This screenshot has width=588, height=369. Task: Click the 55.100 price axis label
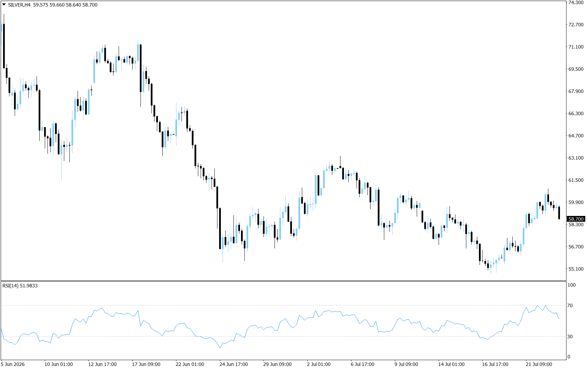pyautogui.click(x=576, y=269)
